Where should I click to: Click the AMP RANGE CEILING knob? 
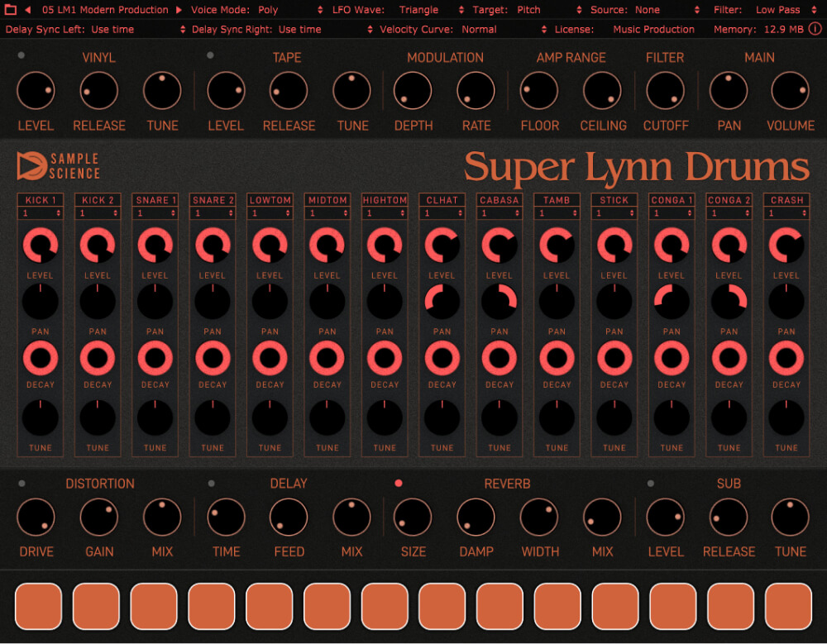[602, 91]
